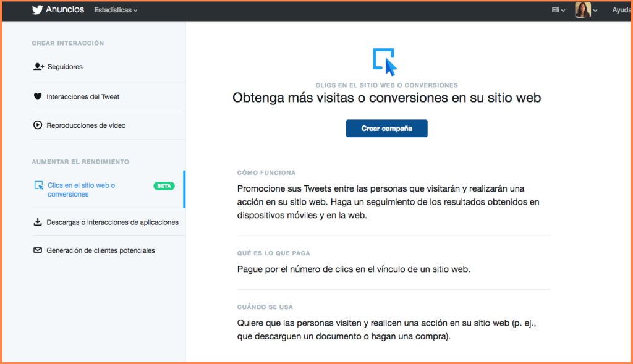633x364 pixels.
Task: Select the play icon for Reproducciones de video
Action: coord(38,125)
